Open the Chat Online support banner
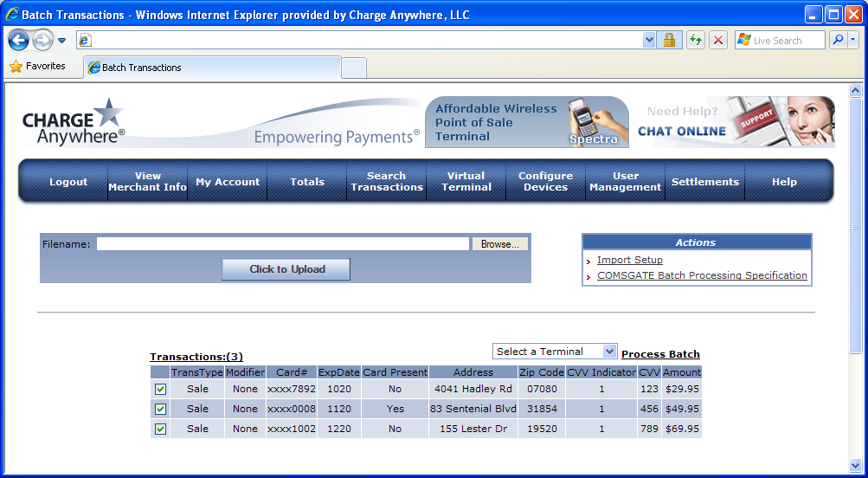Image resolution: width=868 pixels, height=478 pixels. [736, 121]
